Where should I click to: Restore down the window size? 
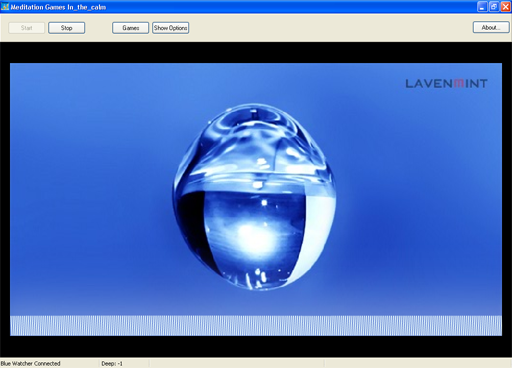(x=494, y=7)
